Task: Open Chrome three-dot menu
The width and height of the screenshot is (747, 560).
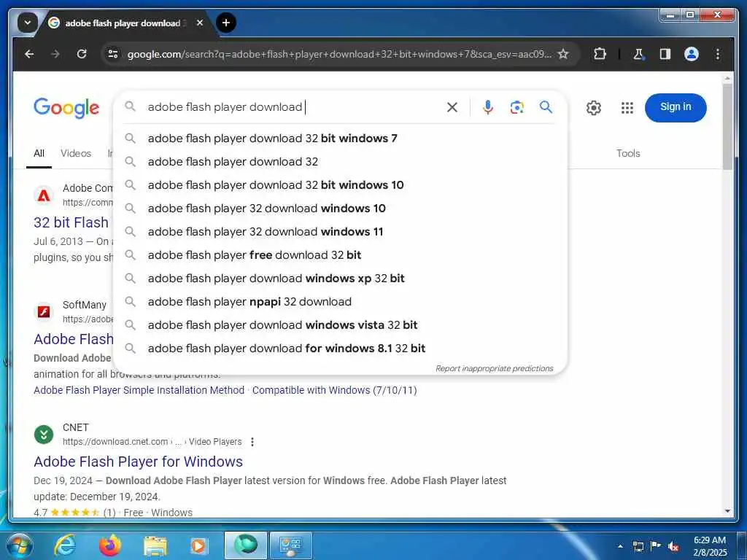Action: pos(718,54)
